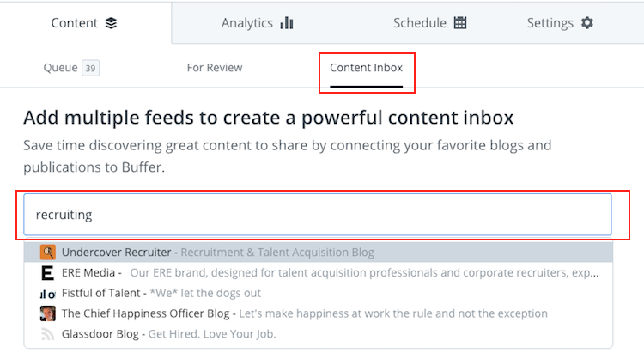
Task: Click the description "*We* let the dogs out"
Action: click(x=205, y=293)
